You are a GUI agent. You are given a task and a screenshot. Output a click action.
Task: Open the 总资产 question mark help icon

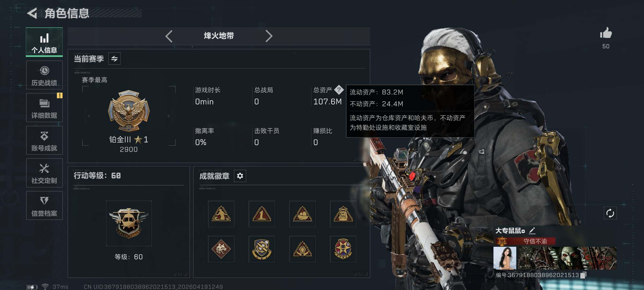339,90
